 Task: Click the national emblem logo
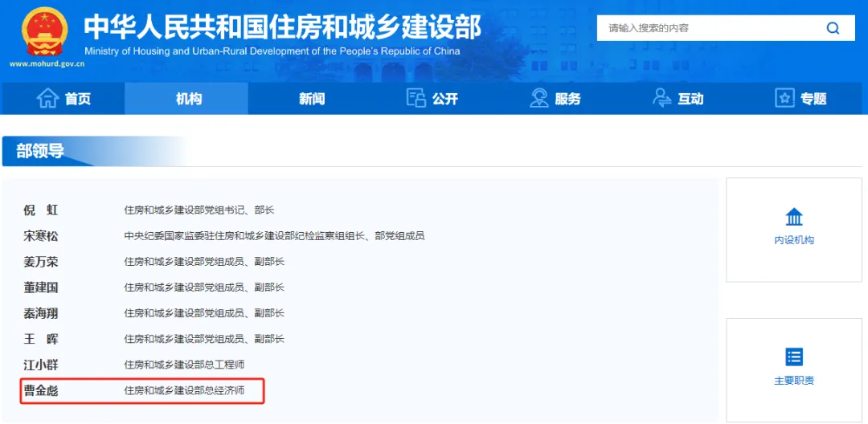point(45,31)
